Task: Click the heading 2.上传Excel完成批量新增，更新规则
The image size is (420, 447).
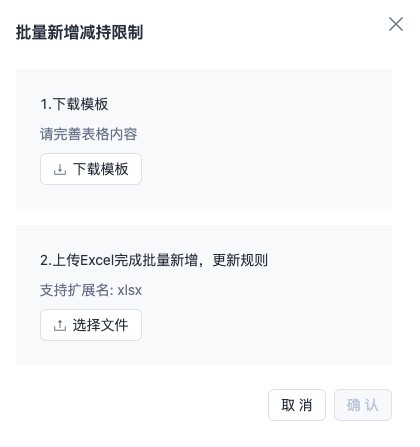Action: 154,260
